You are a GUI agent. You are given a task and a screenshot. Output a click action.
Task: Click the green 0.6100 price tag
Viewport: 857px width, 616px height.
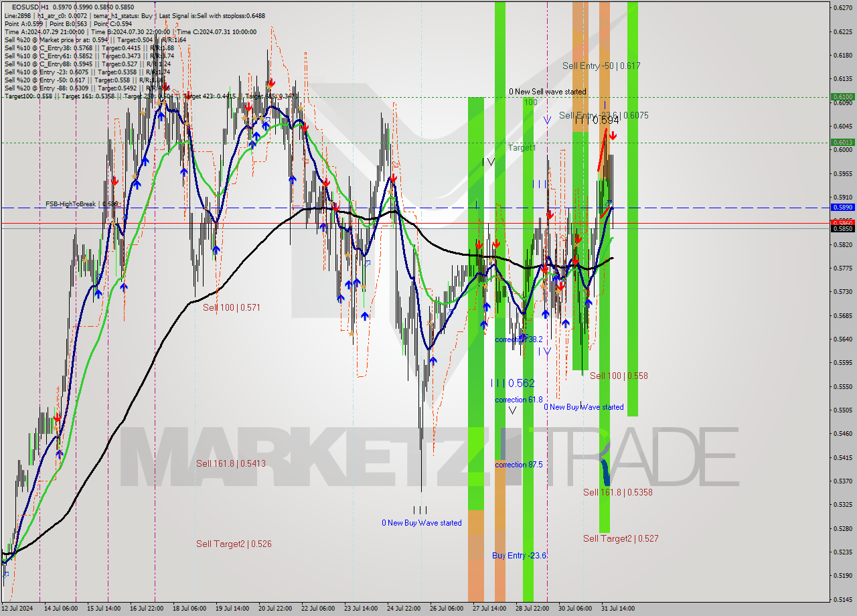(842, 96)
